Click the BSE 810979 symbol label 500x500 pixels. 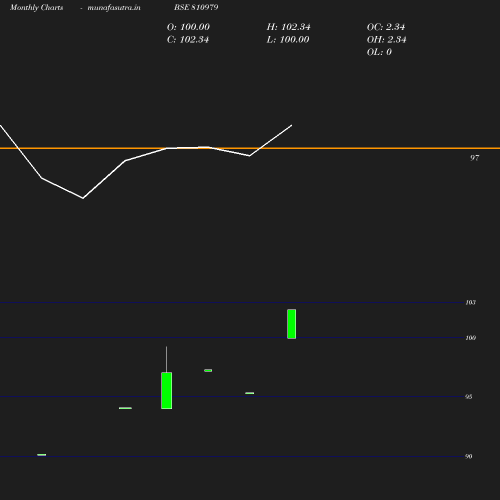tap(196, 7)
